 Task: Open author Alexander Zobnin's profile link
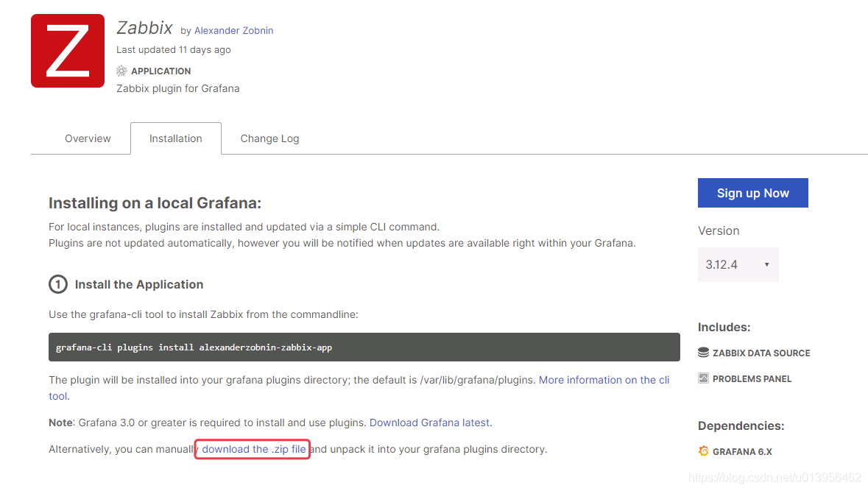pos(233,30)
